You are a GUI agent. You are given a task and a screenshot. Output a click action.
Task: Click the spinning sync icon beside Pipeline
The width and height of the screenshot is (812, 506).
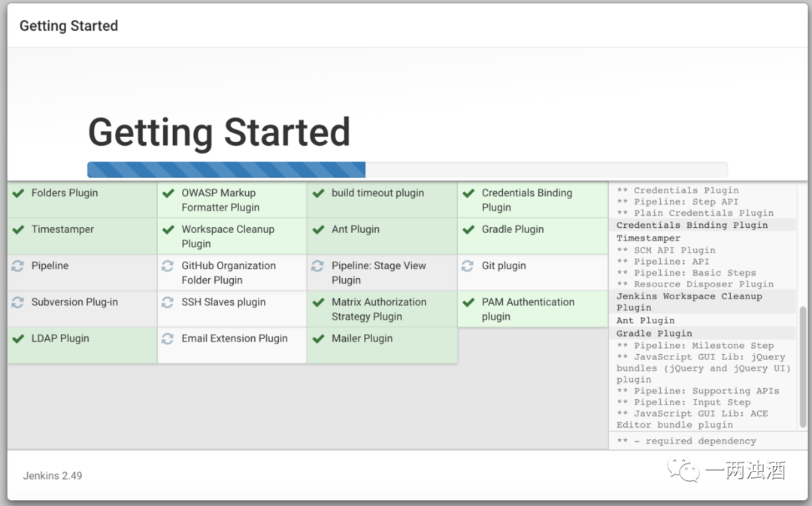[x=17, y=265]
